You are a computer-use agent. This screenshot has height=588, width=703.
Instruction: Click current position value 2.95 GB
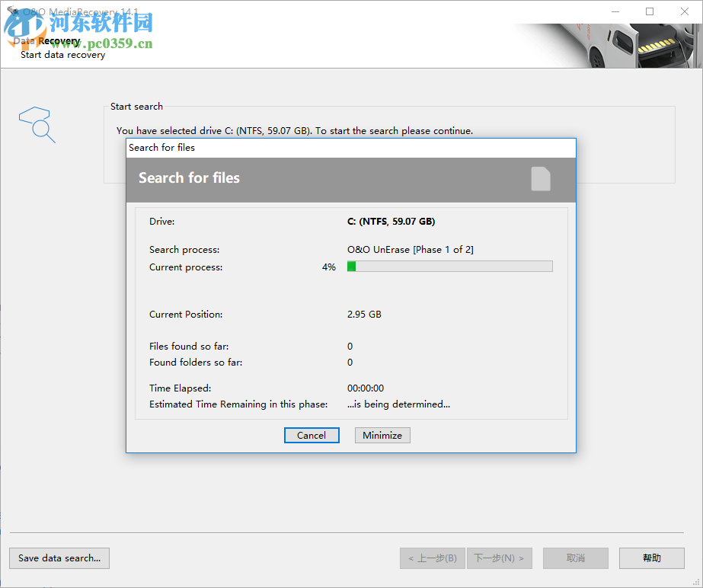[364, 314]
